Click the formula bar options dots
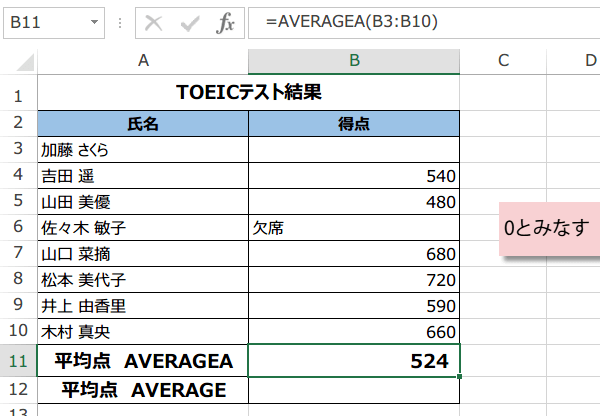The height and width of the screenshot is (416, 600). [120, 23]
